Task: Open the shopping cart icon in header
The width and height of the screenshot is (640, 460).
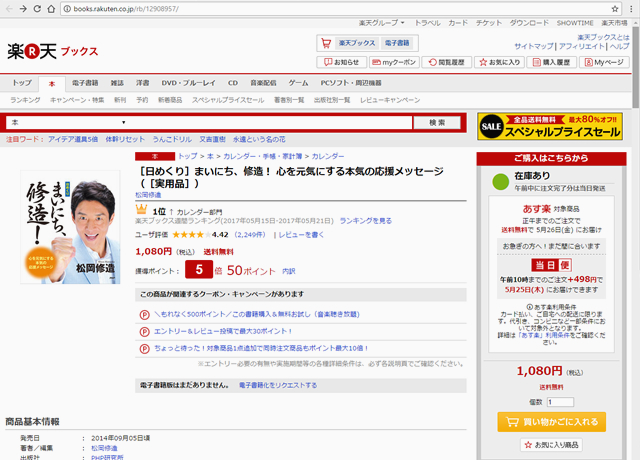Action: pos(325,44)
